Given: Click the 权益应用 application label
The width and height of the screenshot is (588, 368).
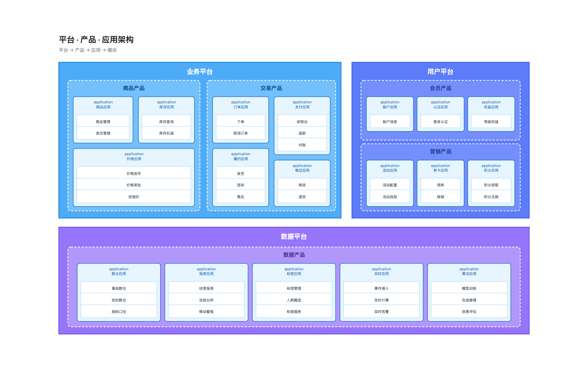Looking at the screenshot, I should point(491,107).
